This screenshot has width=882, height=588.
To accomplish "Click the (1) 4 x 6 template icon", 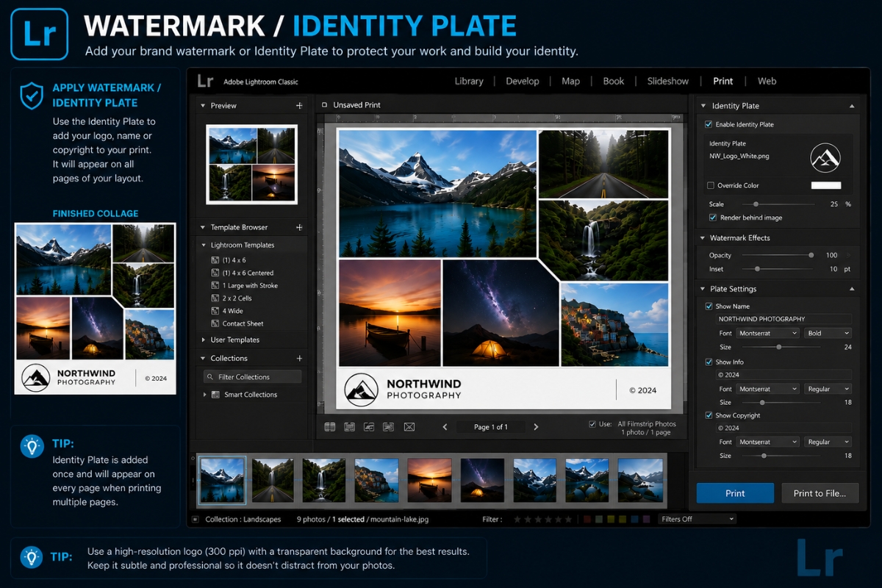I will tap(215, 260).
